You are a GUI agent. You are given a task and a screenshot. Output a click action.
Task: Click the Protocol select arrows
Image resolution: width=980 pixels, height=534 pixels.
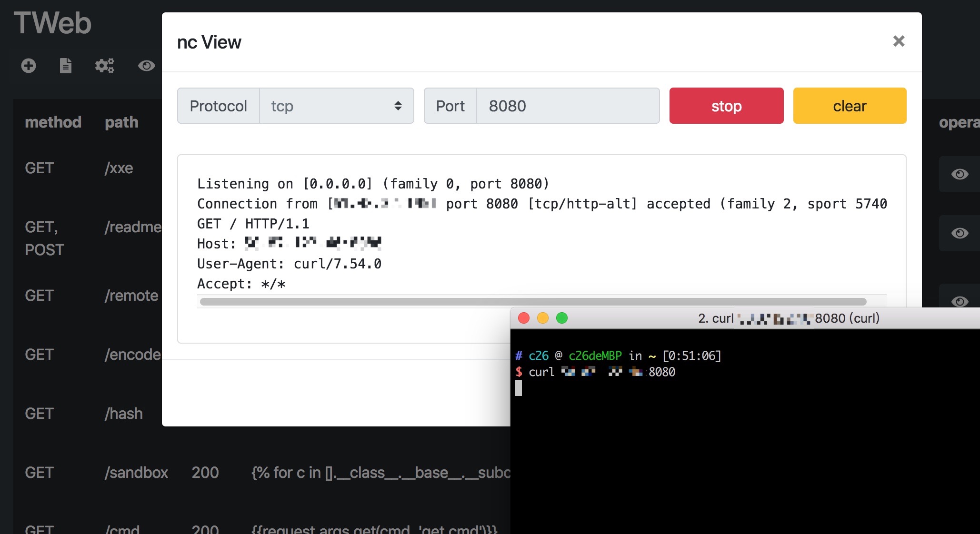(398, 106)
